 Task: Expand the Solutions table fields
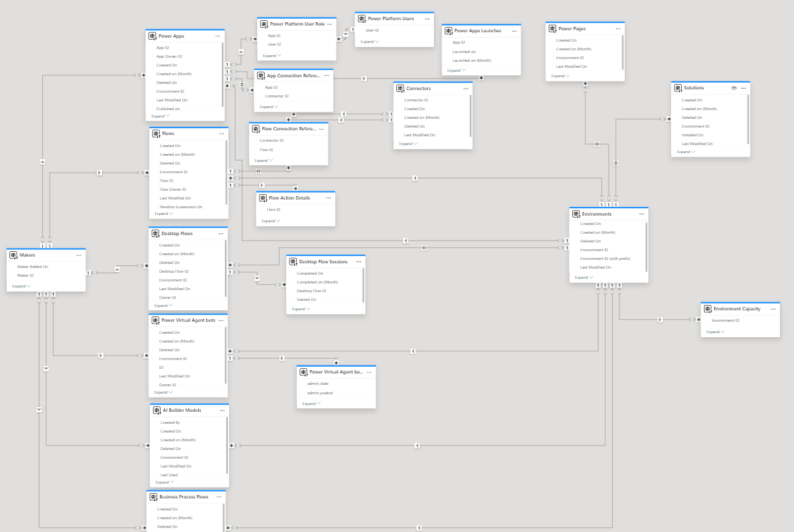click(x=686, y=152)
